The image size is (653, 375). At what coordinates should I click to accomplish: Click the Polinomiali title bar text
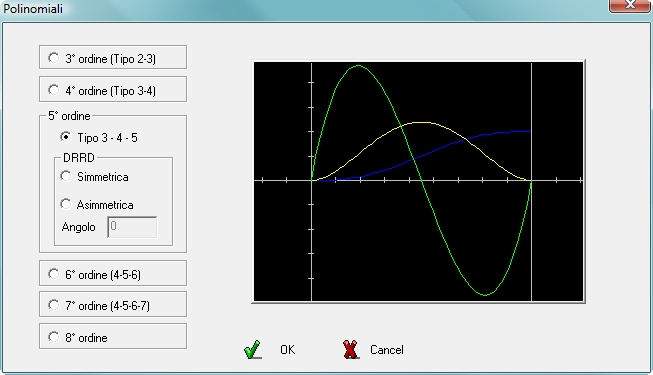point(33,8)
